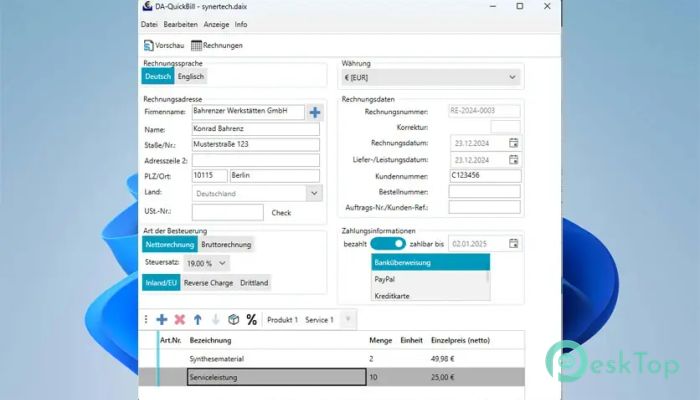Move selected item up with blue arrow
This screenshot has height=400, width=700.
tap(197, 319)
